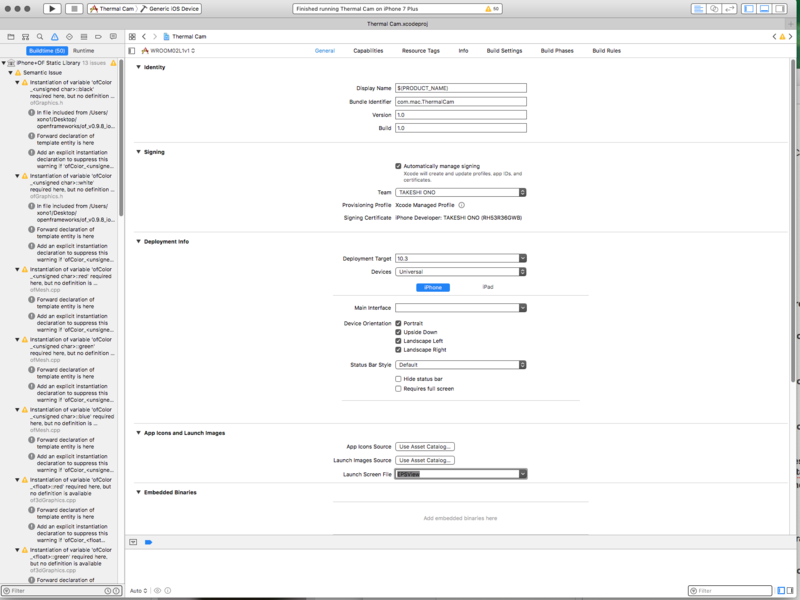
Task: Open the Devices Universal dropdown
Action: [x=461, y=272]
